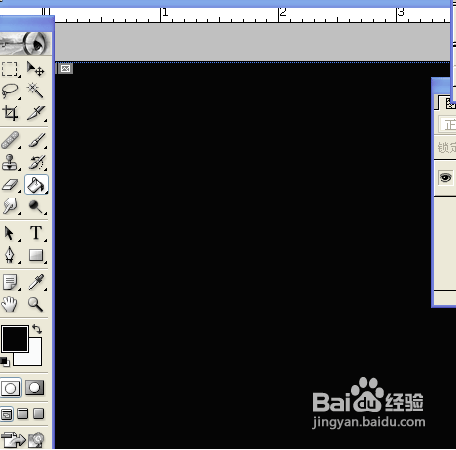Select the Magic Wand tool
Viewport: 456px width, 450px height.
(x=36, y=91)
